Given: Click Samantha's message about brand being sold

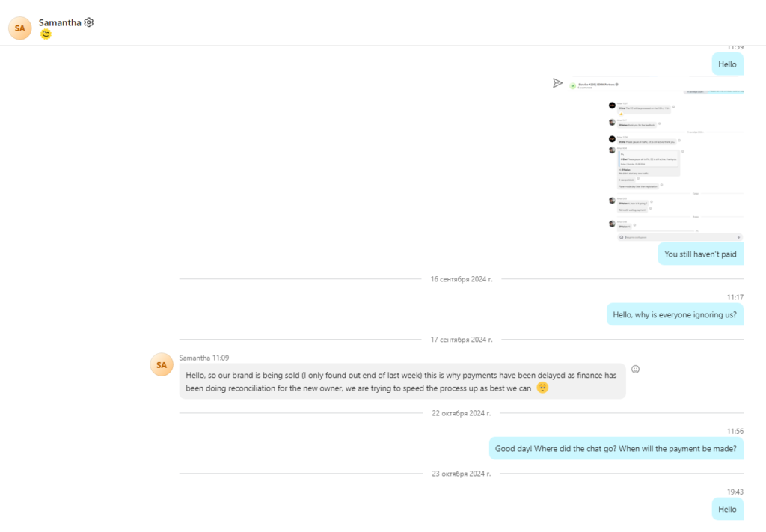Looking at the screenshot, I should click(x=402, y=381).
